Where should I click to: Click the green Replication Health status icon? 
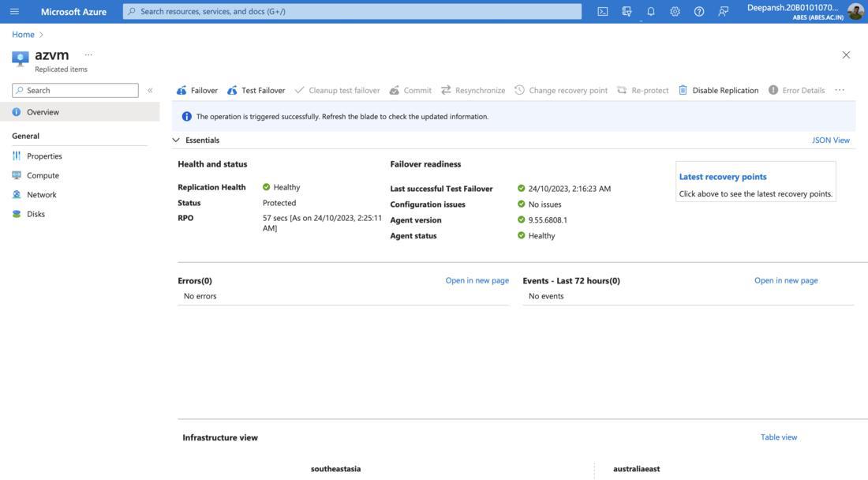266,187
